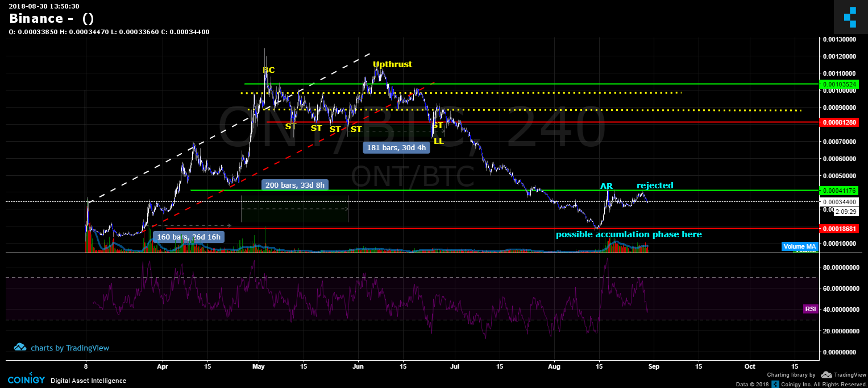Click the 'Digital Asset Intelligence' tagline
The width and height of the screenshot is (868, 388).
[x=89, y=381]
